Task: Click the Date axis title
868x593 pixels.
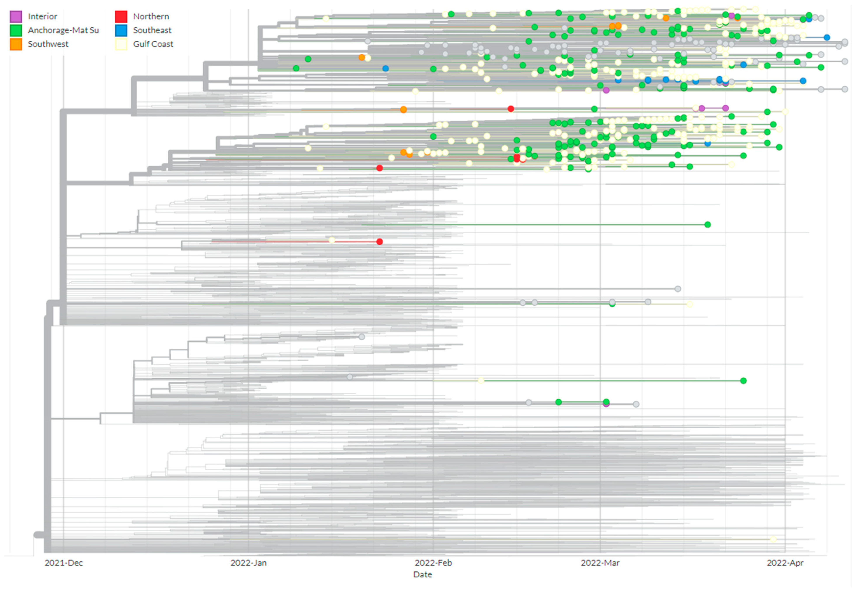Action: tap(423, 575)
